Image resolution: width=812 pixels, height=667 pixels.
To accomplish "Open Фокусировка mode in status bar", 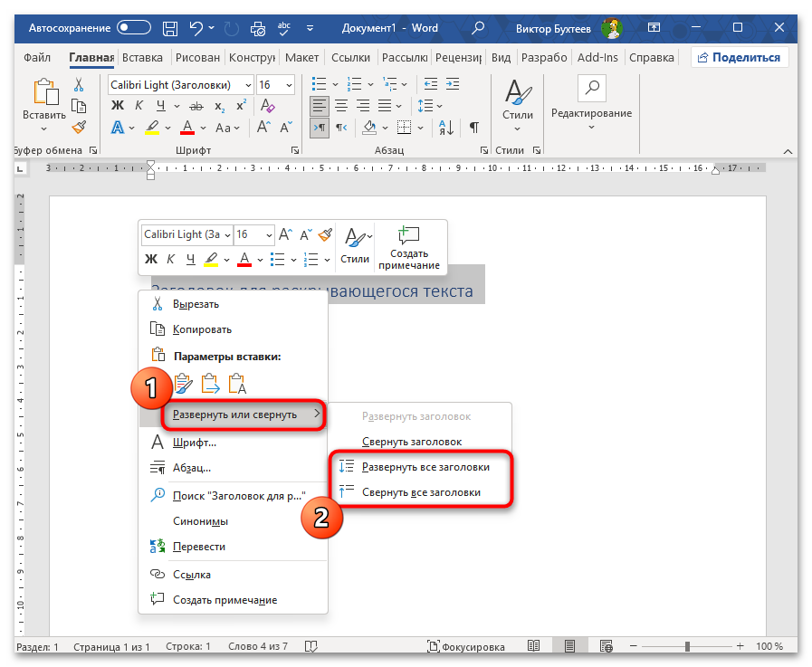I will [466, 647].
